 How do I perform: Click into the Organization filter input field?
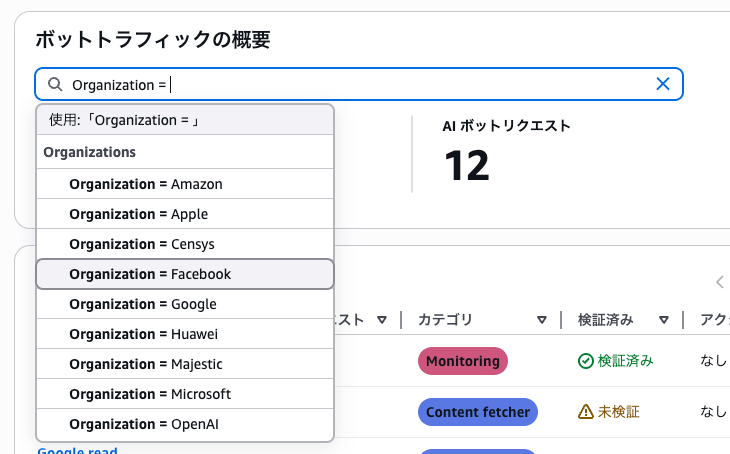[x=358, y=84]
